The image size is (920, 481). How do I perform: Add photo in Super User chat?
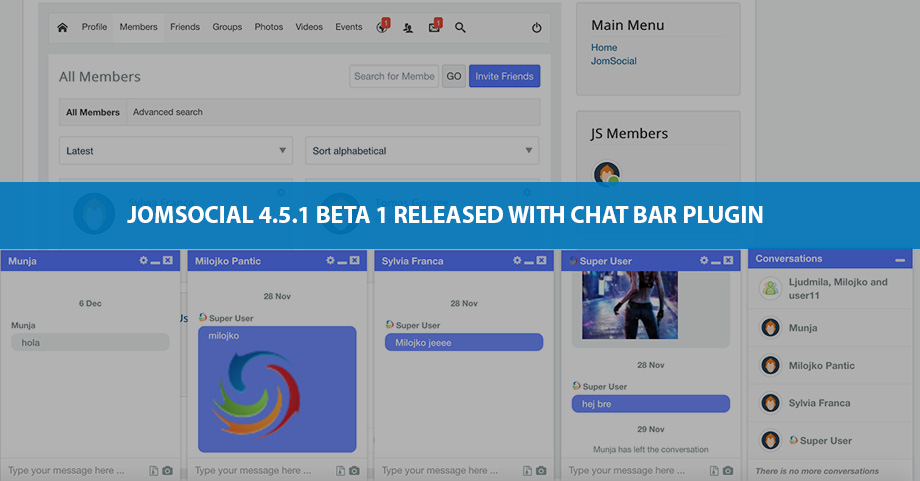coord(728,470)
